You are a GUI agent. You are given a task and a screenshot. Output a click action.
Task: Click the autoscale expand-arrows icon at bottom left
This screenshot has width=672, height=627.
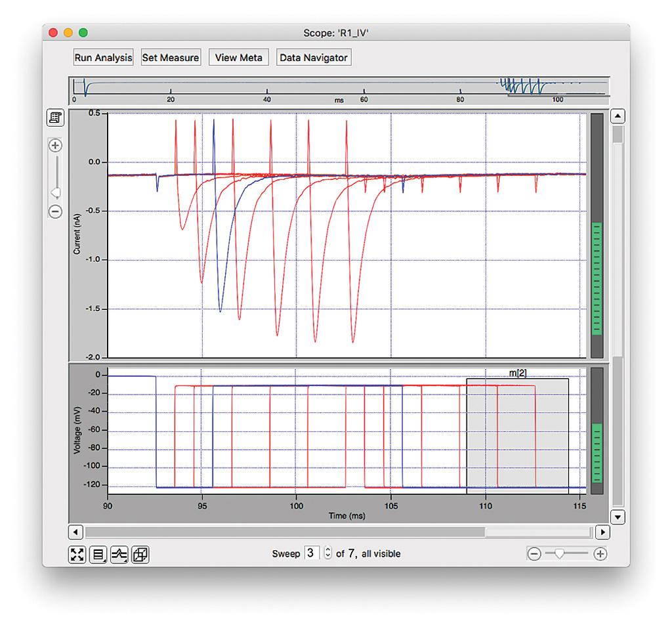[x=77, y=555]
